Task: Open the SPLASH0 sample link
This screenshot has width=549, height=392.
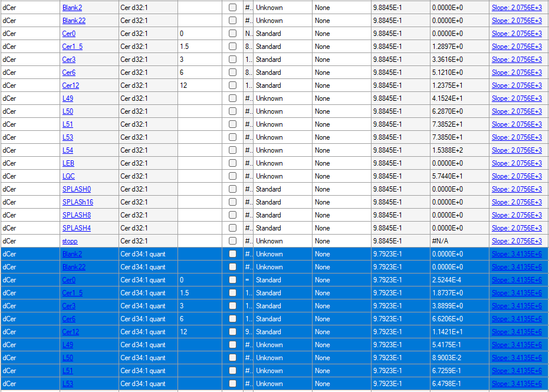Action: coord(77,189)
